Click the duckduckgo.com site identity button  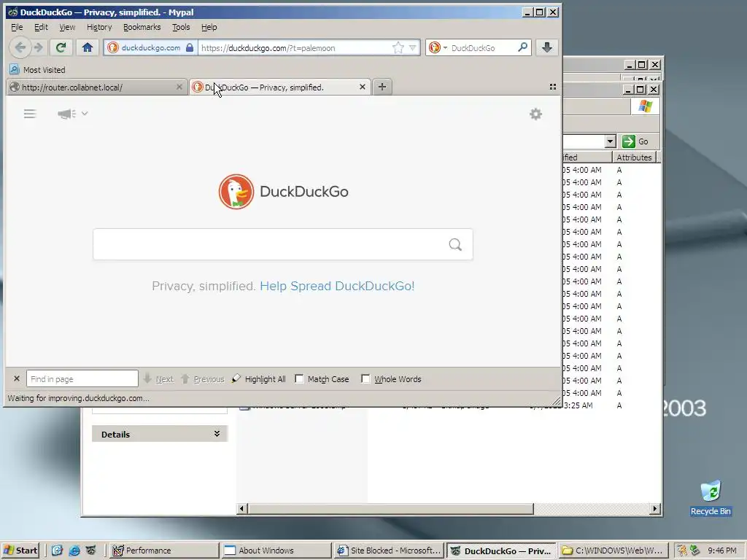click(150, 47)
